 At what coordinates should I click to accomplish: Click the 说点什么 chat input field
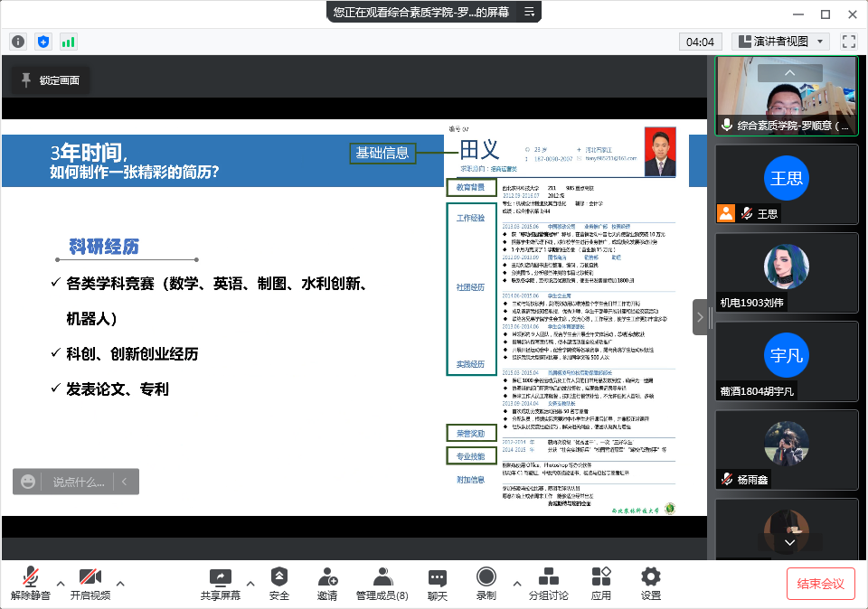pos(77,482)
